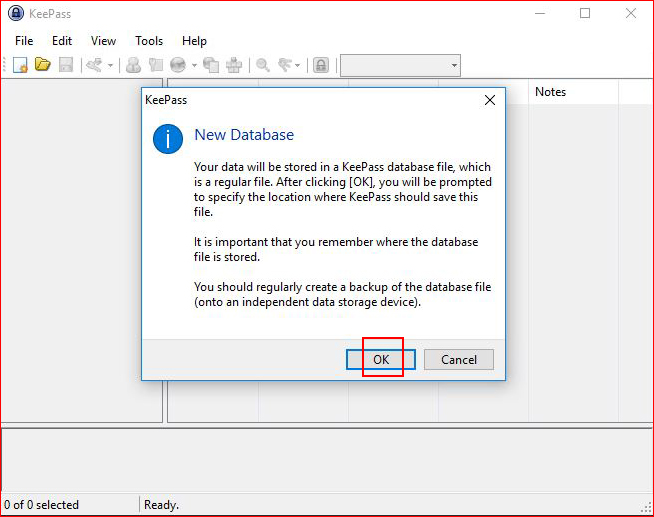Close the KeePass dialog with X
Screen dimensions: 654x517
pos(490,100)
